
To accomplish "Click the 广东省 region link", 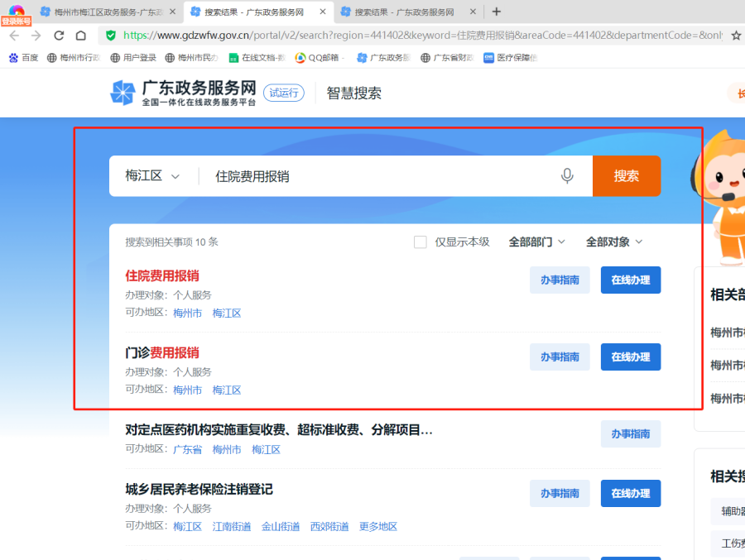I will 188,449.
